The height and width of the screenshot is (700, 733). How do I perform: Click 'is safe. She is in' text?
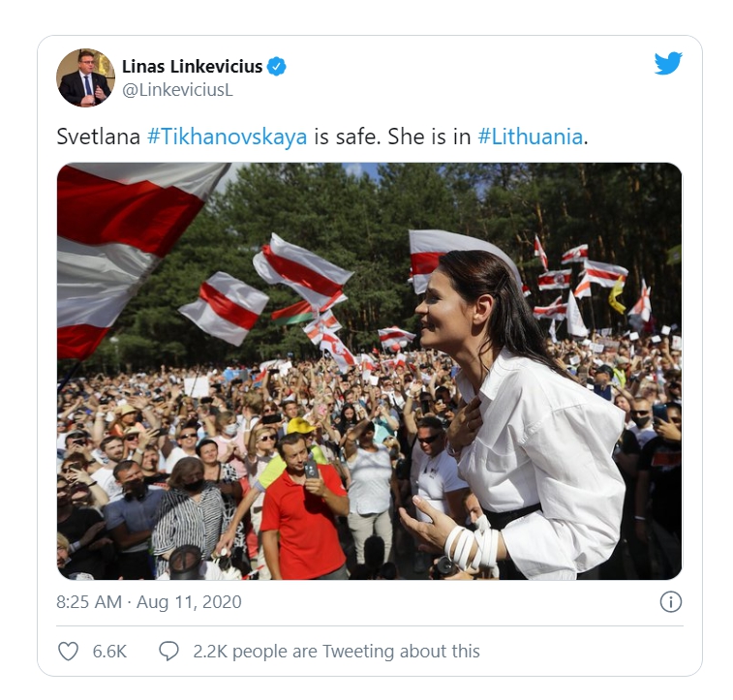coord(392,137)
